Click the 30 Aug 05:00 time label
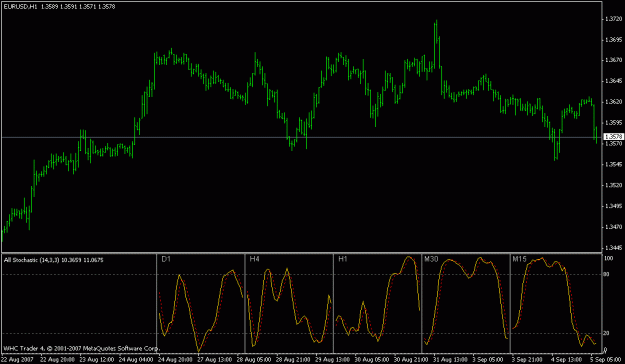 point(372,360)
